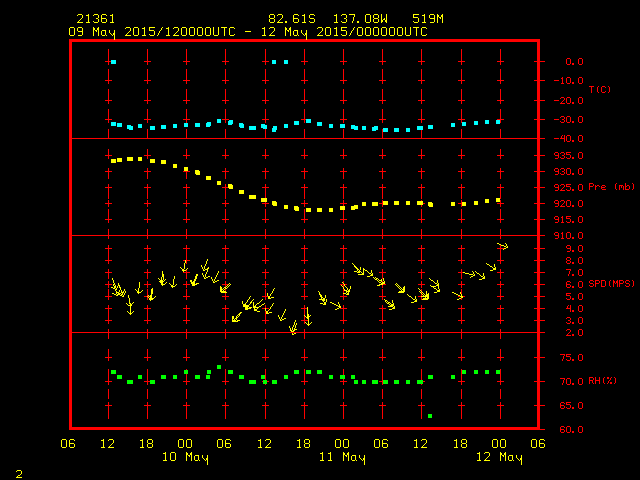Screen dimensions: 640x480
Task: Click the 915.0 pressure axis label
Action: 569,220
